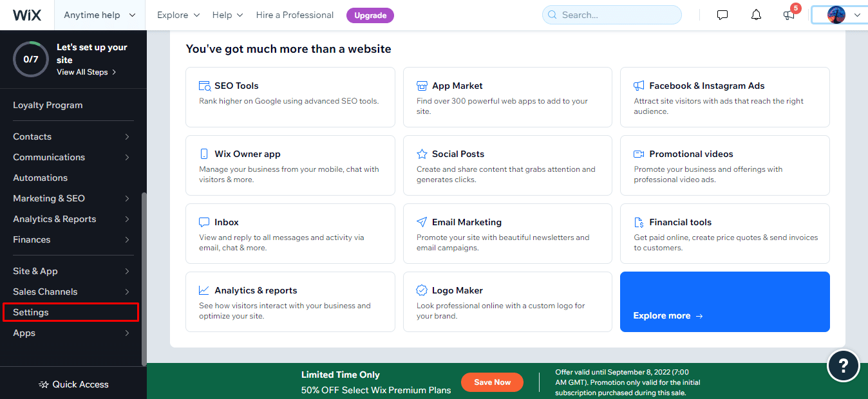Click the search magnifier icon
The height and width of the screenshot is (399, 868).
pyautogui.click(x=553, y=15)
